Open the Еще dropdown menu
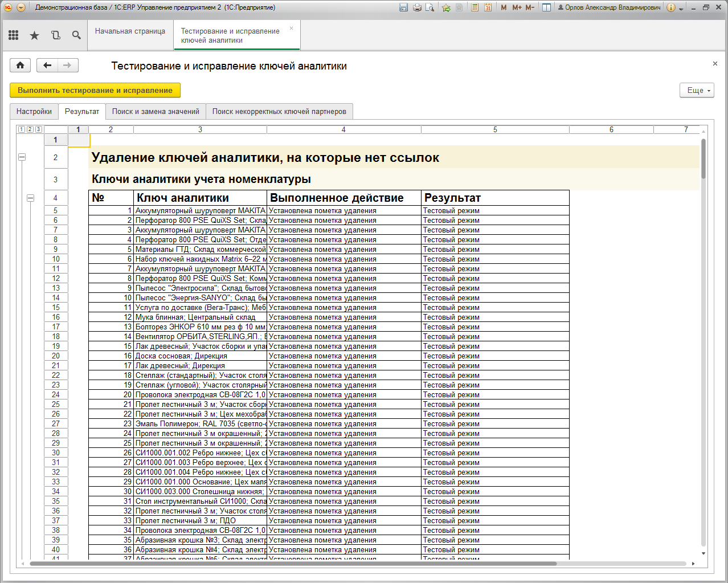The height and width of the screenshot is (583, 728). 697,90
